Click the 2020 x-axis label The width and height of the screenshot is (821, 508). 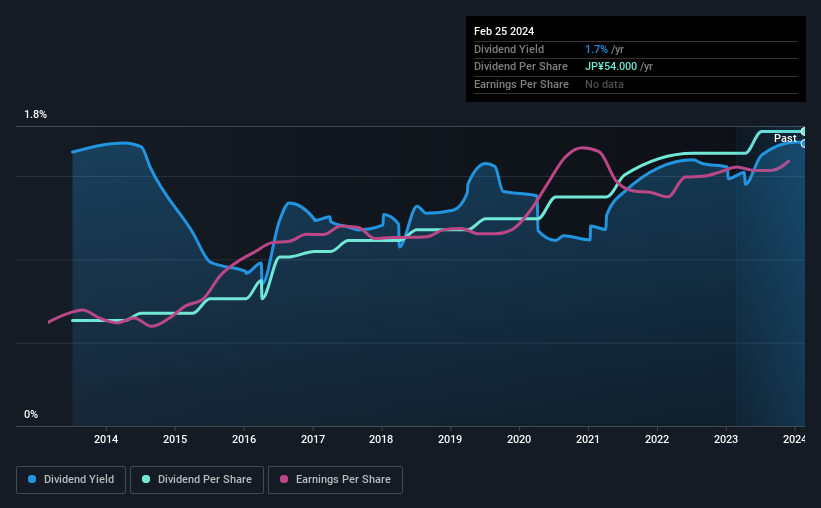tap(519, 439)
